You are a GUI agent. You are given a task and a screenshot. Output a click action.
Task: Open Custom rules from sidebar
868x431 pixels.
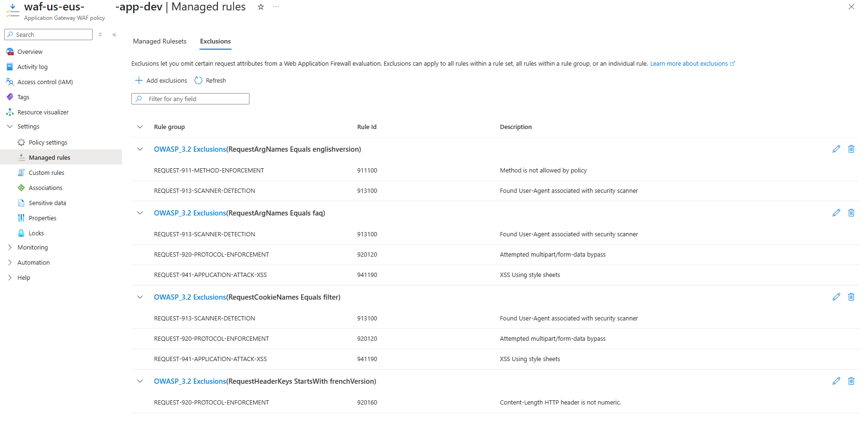pos(46,173)
